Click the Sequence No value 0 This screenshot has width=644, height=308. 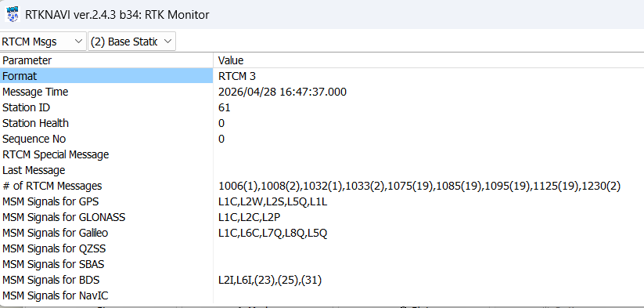point(221,139)
